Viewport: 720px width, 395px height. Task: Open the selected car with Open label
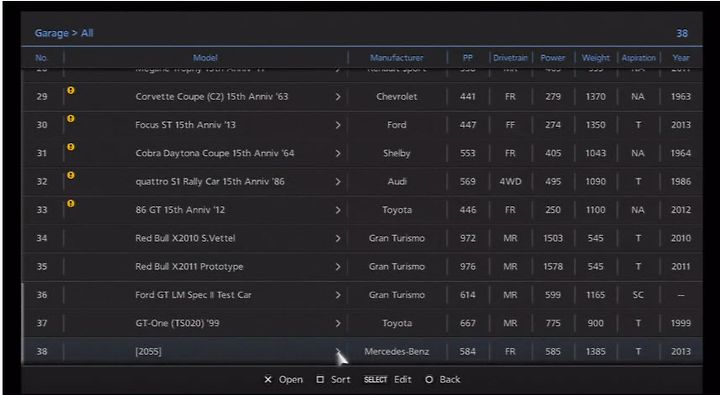[x=291, y=379]
